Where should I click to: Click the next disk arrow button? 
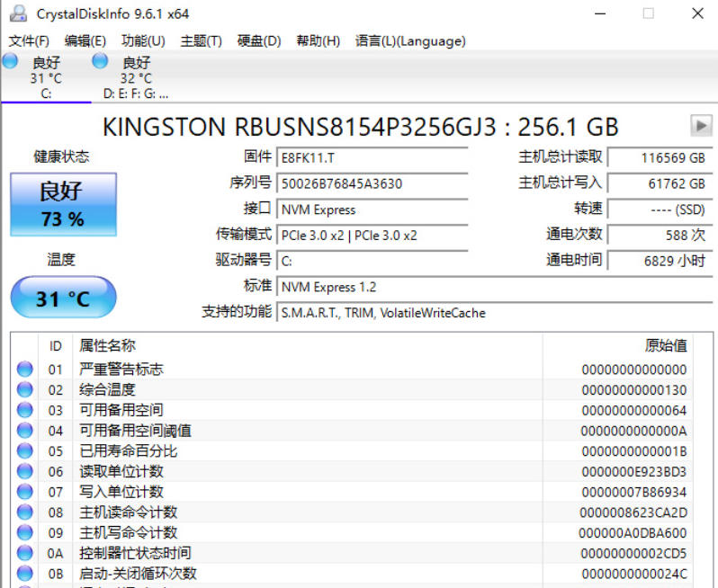(x=700, y=126)
